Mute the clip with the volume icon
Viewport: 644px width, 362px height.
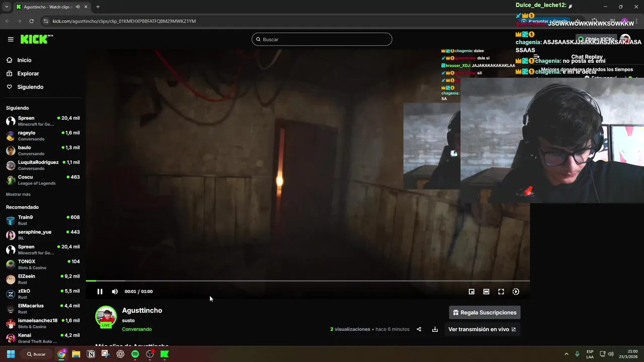pos(115,292)
